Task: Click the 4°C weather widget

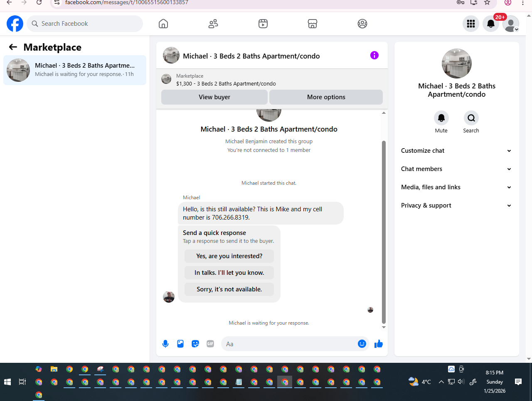Action: (x=420, y=382)
